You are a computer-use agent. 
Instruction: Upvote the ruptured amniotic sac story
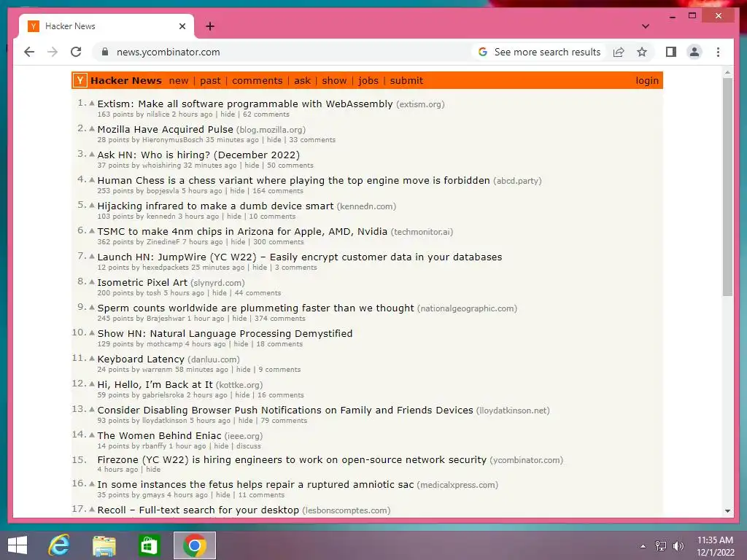[x=92, y=484]
